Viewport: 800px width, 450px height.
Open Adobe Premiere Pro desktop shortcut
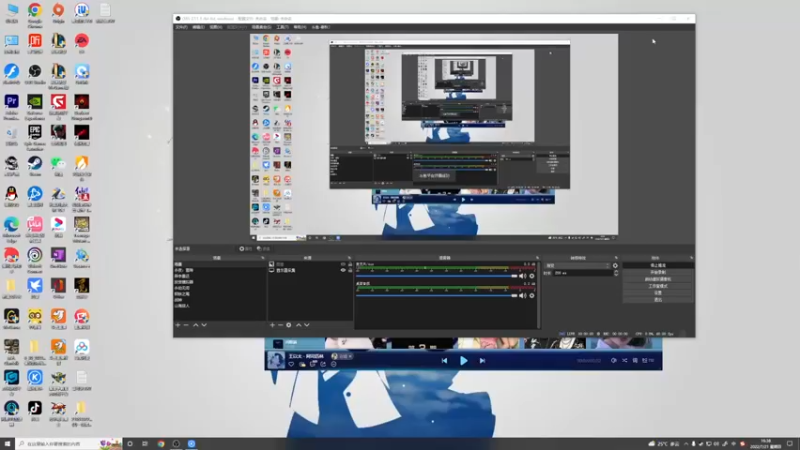pos(11,107)
